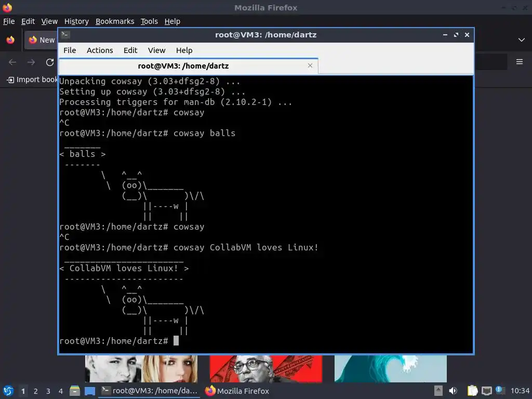The height and width of the screenshot is (399, 532).
Task: Click 'Setting up cowsay' line
Action: [x=152, y=91]
